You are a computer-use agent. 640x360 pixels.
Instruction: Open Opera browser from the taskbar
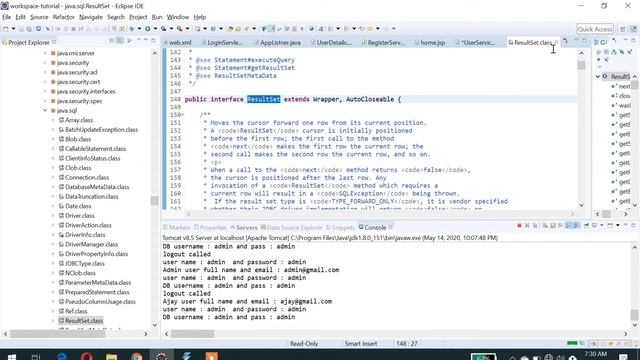[86, 356]
